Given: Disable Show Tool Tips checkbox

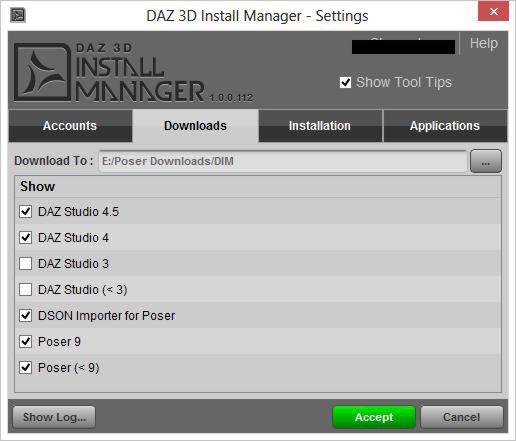Looking at the screenshot, I should pyautogui.click(x=345, y=82).
